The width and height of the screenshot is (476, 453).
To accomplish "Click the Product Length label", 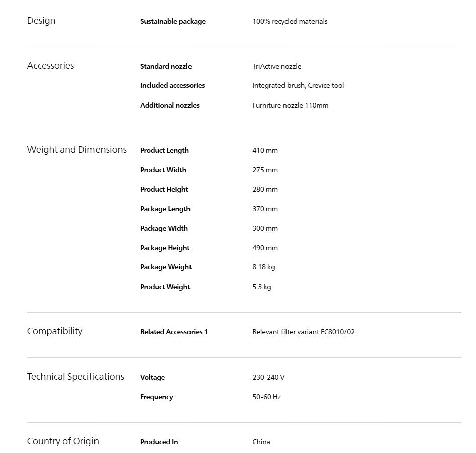I will (164, 151).
